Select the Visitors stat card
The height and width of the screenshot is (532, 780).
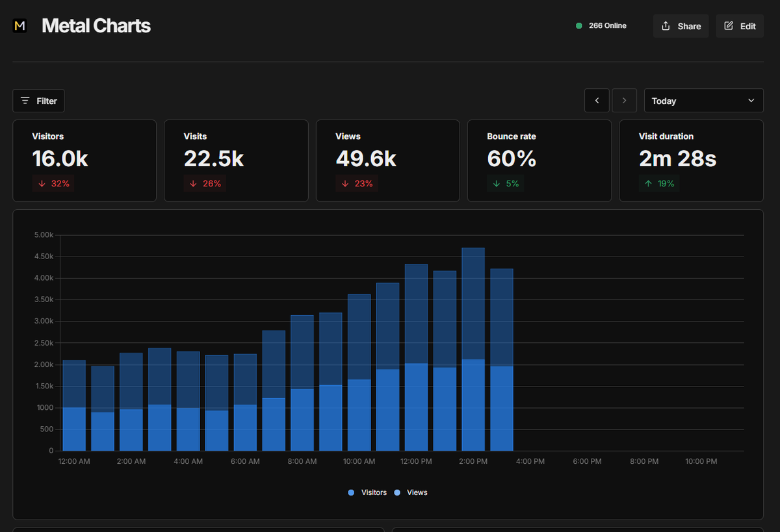[x=84, y=160]
